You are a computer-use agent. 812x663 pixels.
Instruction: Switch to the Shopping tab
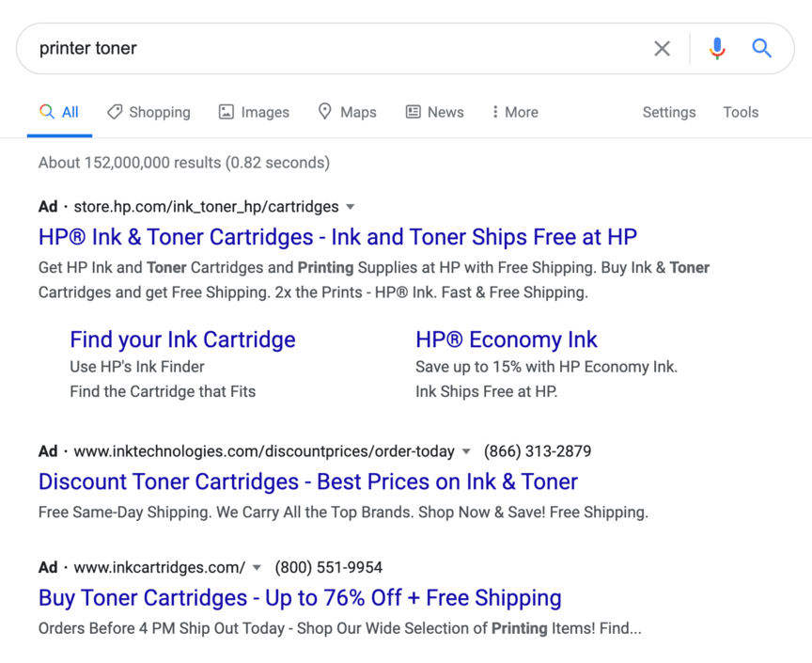[x=148, y=113]
